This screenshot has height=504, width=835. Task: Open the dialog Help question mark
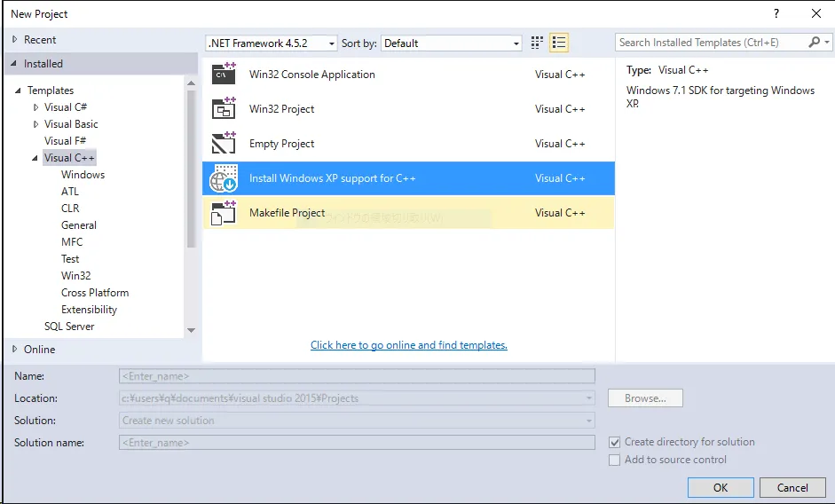(x=776, y=14)
